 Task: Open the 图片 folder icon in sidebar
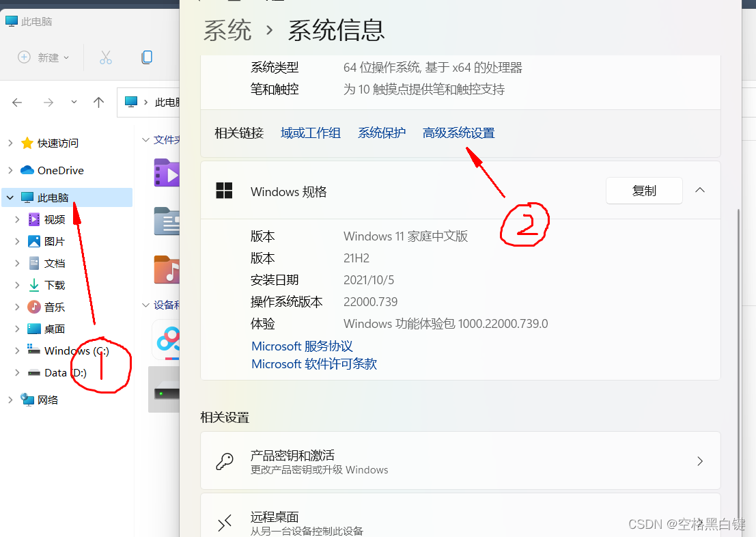34,241
